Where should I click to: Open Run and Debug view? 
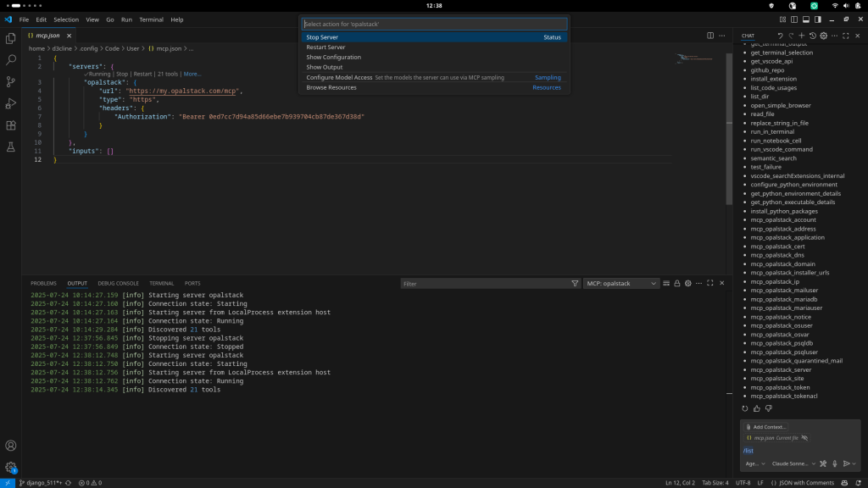point(10,103)
